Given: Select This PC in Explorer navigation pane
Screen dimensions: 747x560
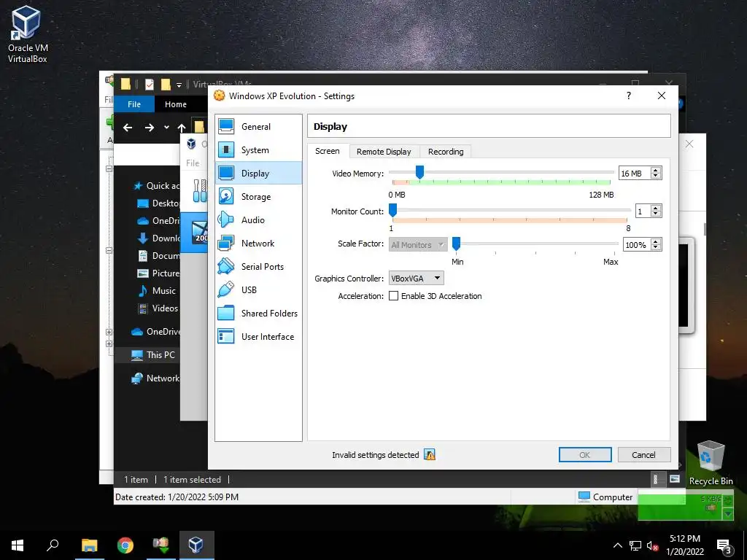Looking at the screenshot, I should 153,355.
